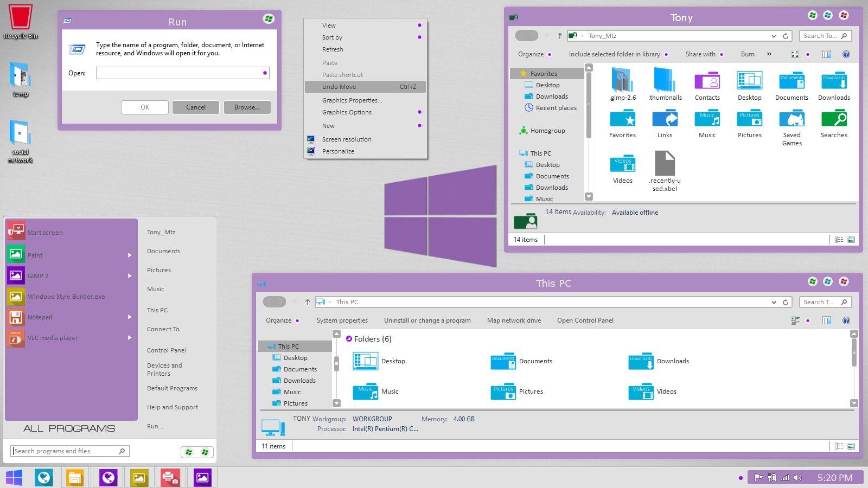The width and height of the screenshot is (868, 488).
Task: Click Browse... in the Run dialog
Action: [x=247, y=107]
